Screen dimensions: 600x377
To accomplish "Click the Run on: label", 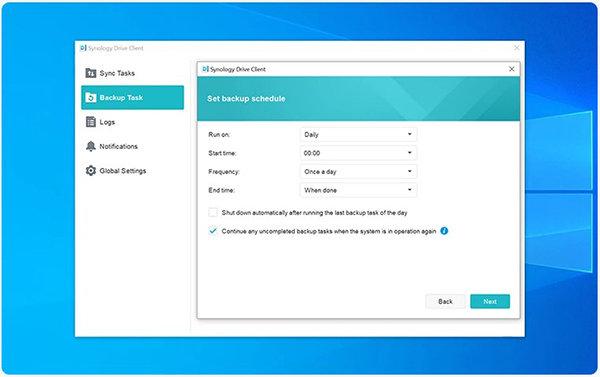I will pyautogui.click(x=219, y=134).
